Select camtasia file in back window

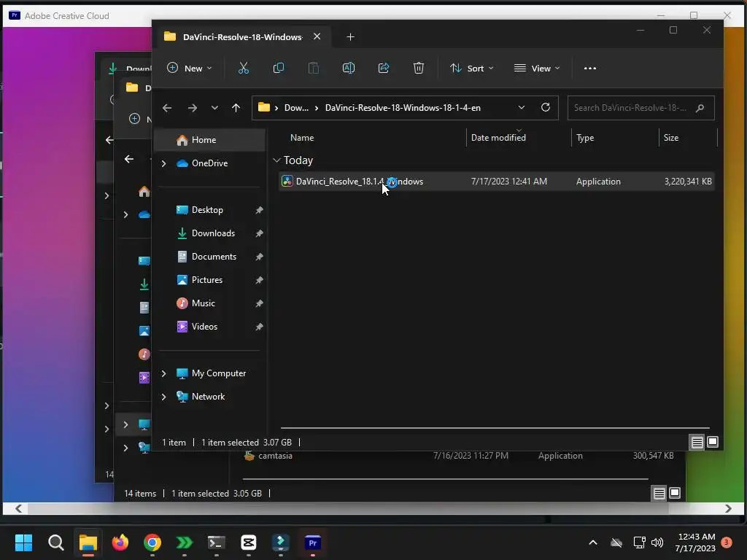275,456
